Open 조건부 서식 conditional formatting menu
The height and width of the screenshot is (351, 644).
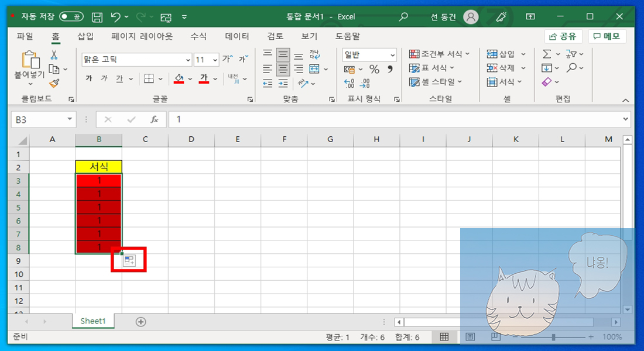[439, 54]
